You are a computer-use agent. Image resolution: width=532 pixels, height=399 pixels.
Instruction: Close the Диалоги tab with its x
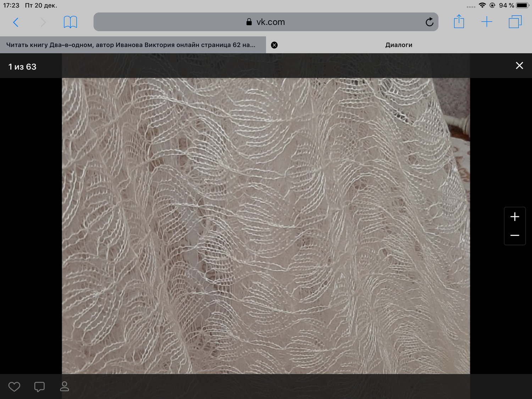pos(274,45)
